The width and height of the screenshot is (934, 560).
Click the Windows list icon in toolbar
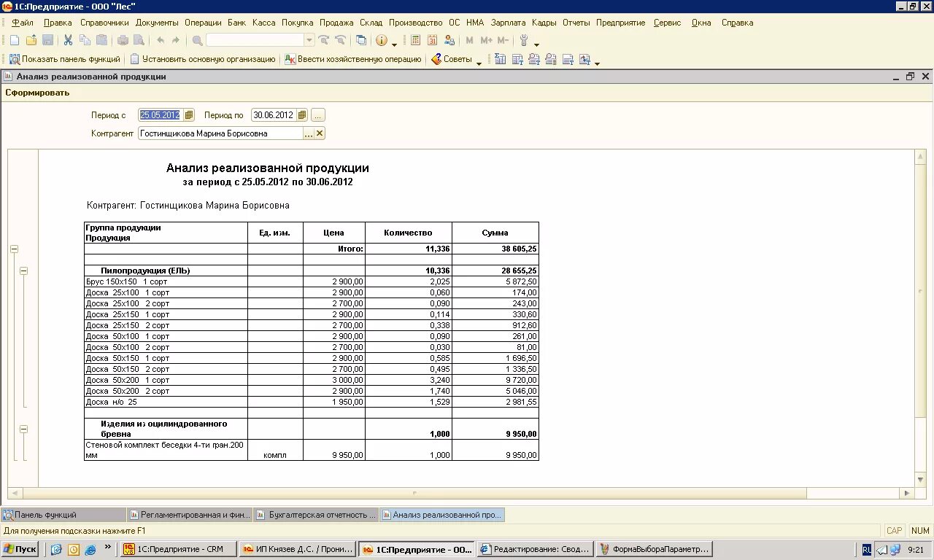coord(361,41)
